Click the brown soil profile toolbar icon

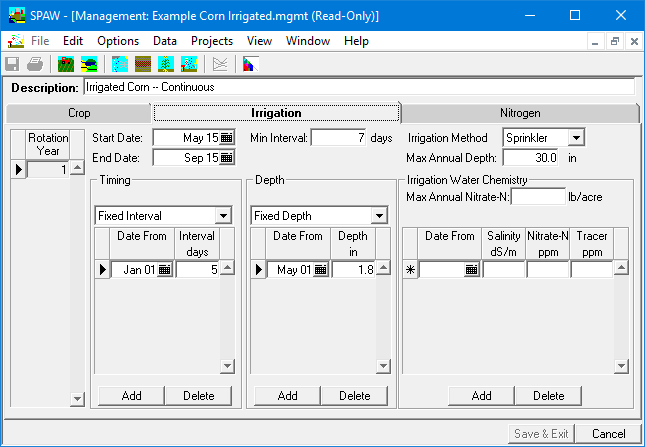(143, 64)
